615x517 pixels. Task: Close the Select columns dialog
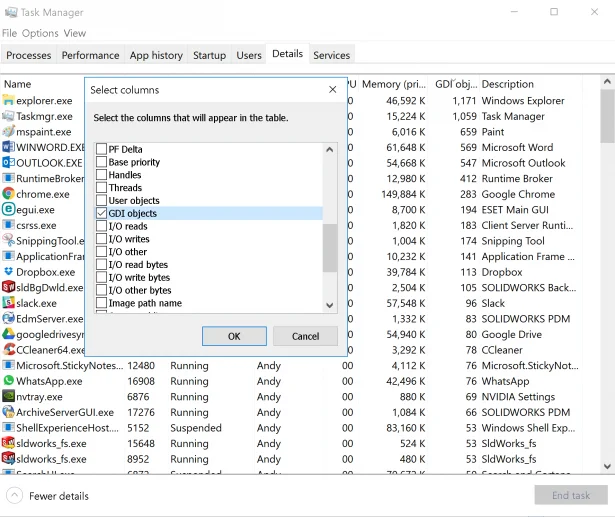[x=333, y=90]
